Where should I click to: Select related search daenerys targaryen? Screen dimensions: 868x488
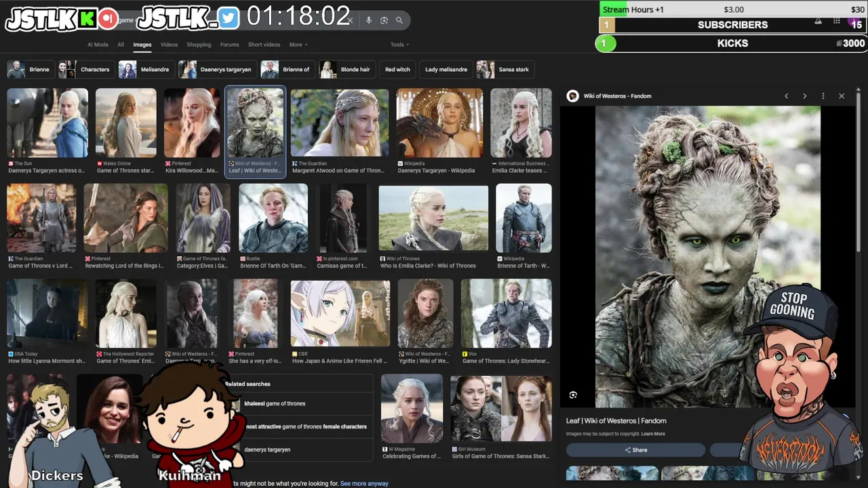(267, 450)
